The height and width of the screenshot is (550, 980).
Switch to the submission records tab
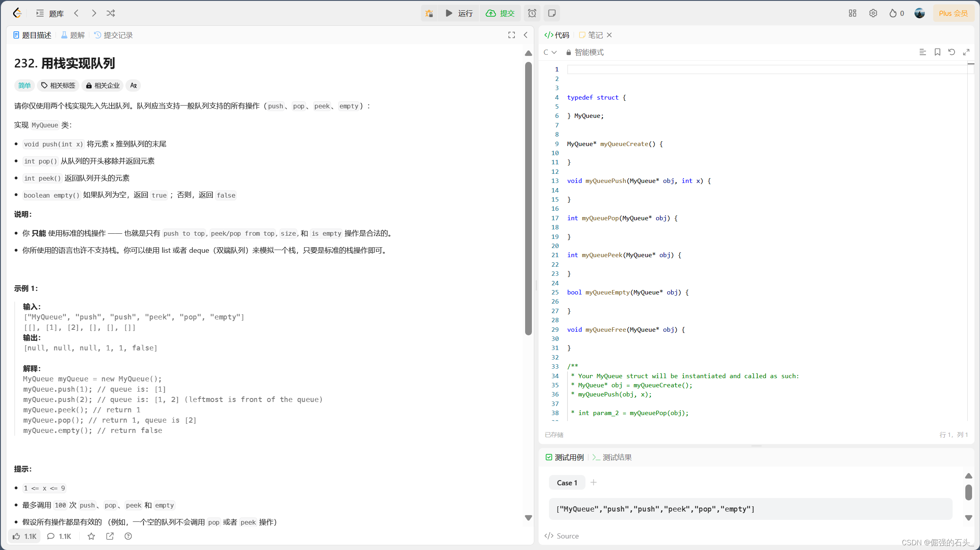pos(114,35)
